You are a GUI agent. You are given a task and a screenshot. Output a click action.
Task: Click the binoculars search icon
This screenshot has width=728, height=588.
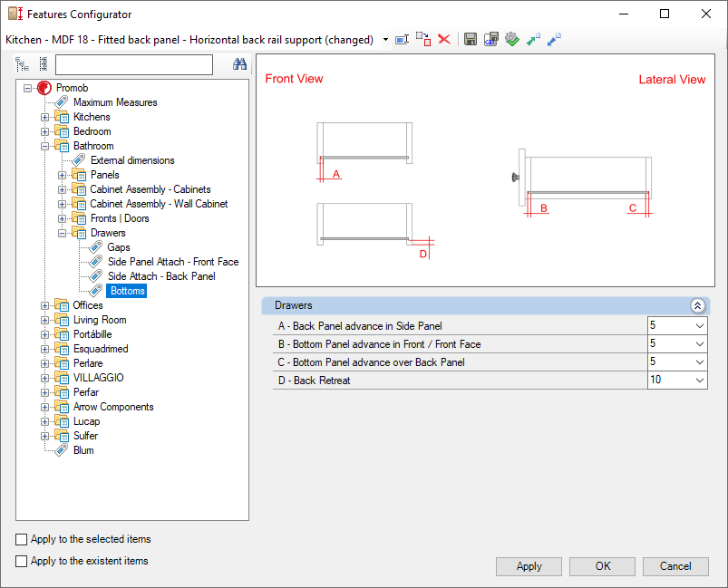[x=239, y=64]
